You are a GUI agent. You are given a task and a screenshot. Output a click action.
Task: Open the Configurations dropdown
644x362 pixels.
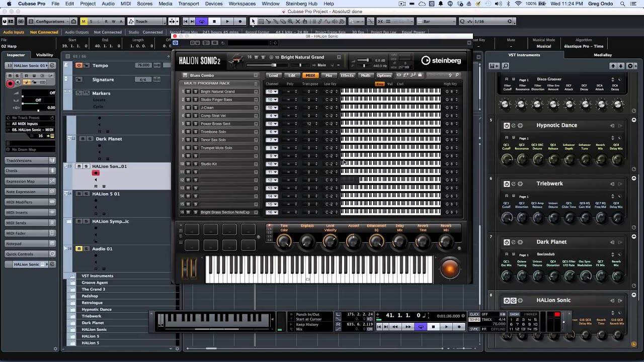tap(52, 21)
